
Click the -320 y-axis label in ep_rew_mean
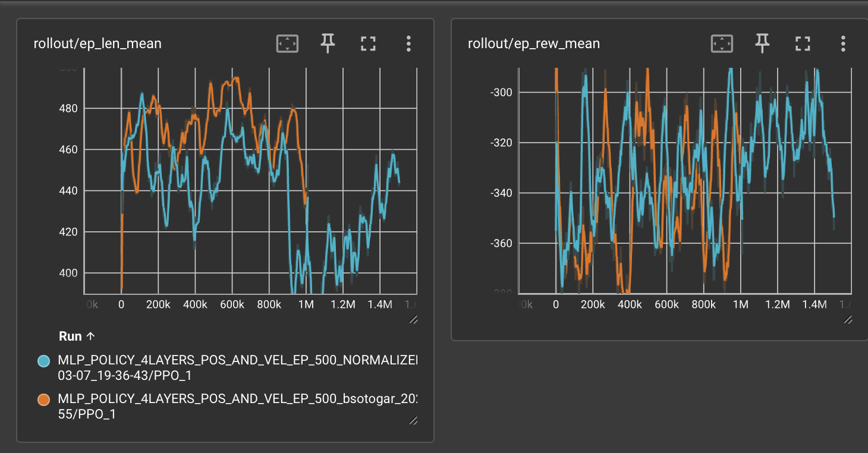coord(502,143)
